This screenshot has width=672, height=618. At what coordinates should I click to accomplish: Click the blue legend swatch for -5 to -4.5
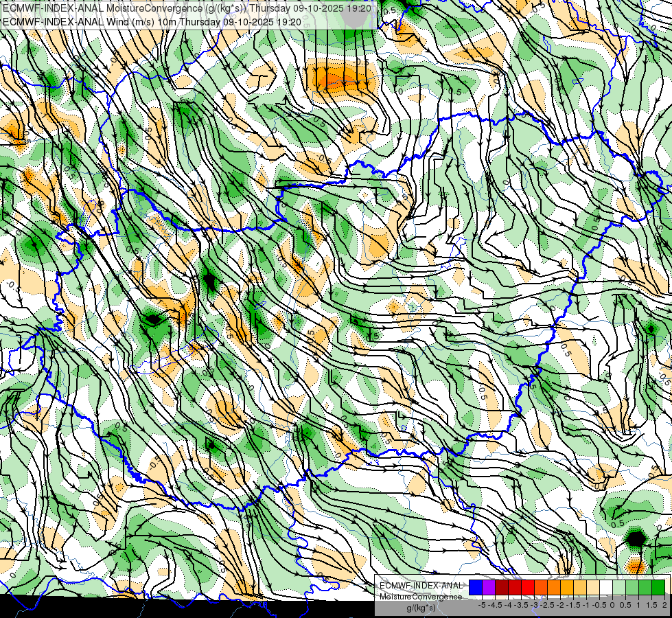pos(476,587)
